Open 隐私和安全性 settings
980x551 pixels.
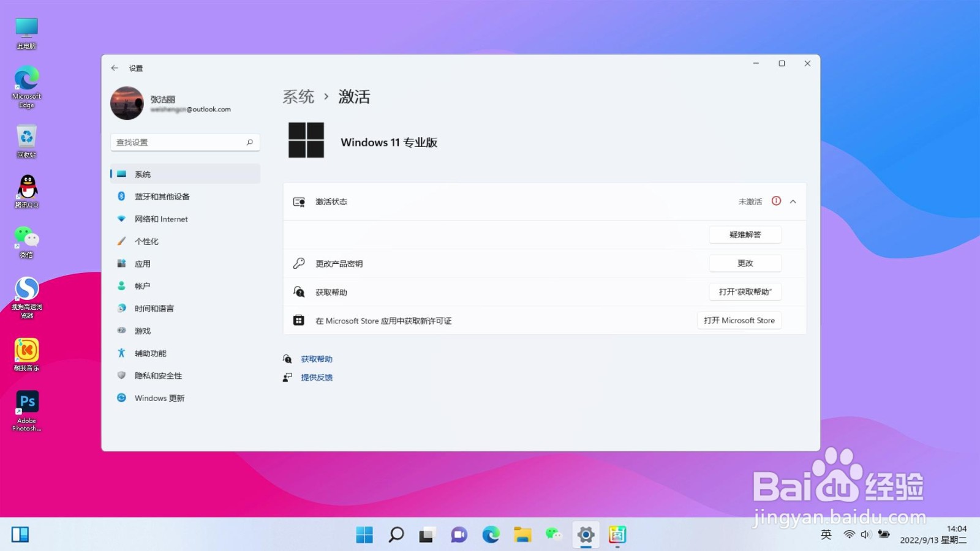185,375
